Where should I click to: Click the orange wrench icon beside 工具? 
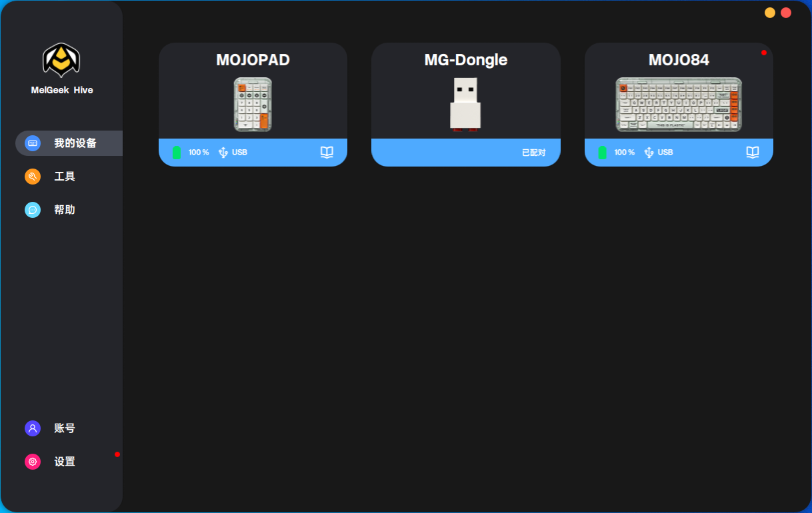tap(33, 177)
